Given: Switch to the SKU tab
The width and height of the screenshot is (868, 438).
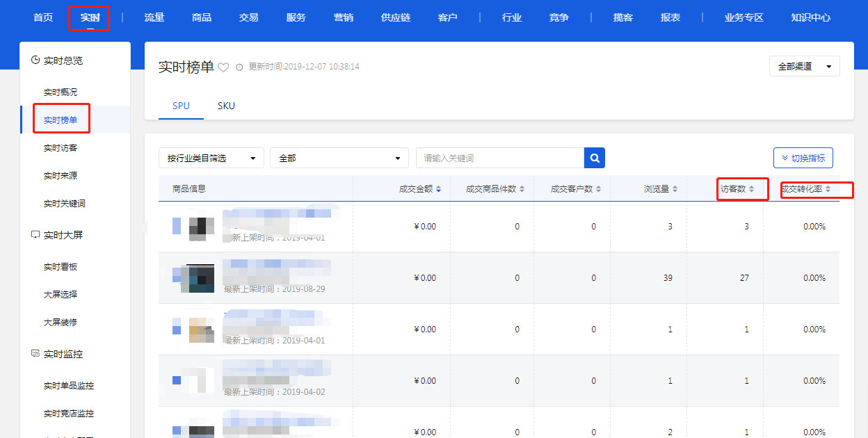Looking at the screenshot, I should tap(226, 106).
